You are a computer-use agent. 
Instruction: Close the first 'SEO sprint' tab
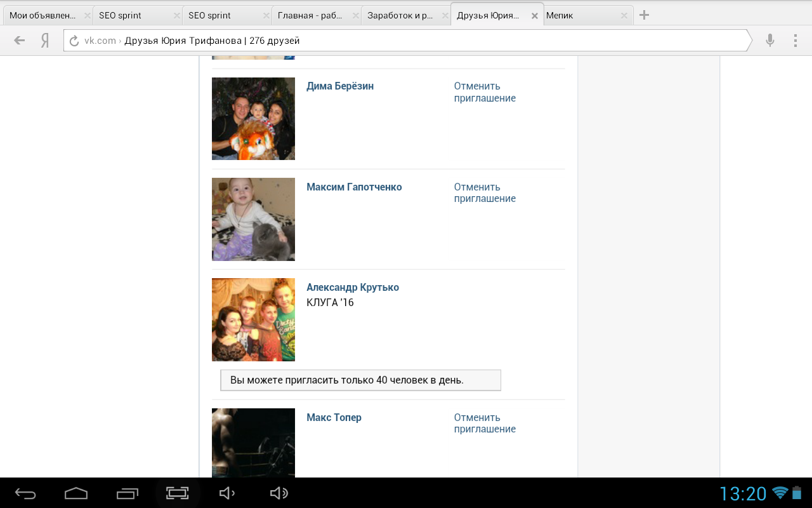pyautogui.click(x=177, y=15)
